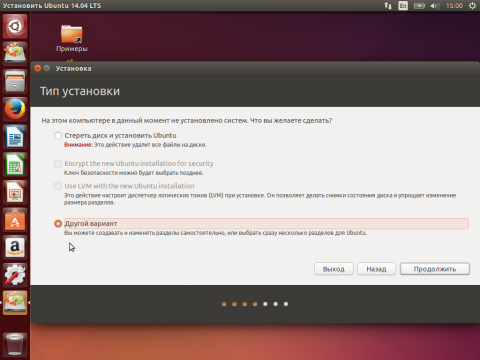
Task: Open the Trash in the launcher
Action: [x=15, y=345]
